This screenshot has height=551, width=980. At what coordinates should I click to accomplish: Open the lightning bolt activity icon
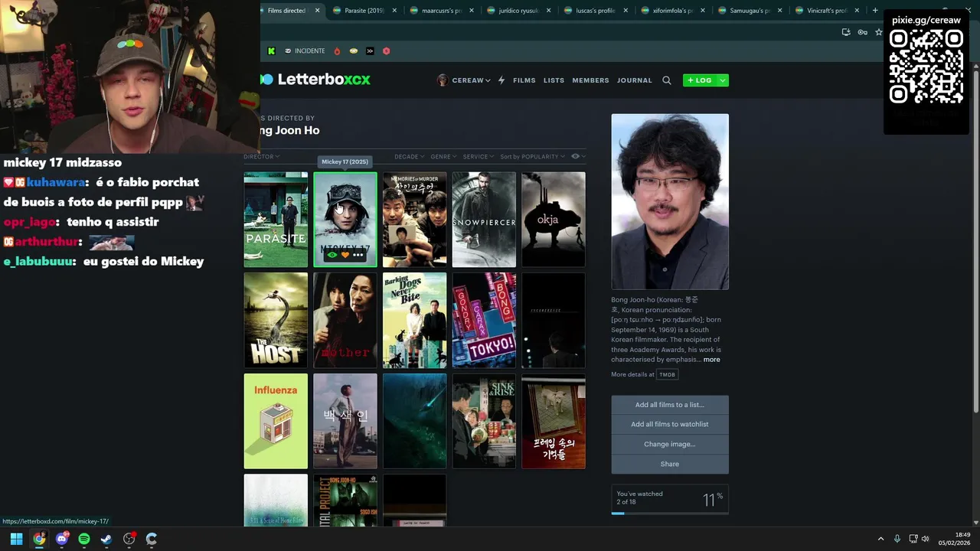(501, 80)
